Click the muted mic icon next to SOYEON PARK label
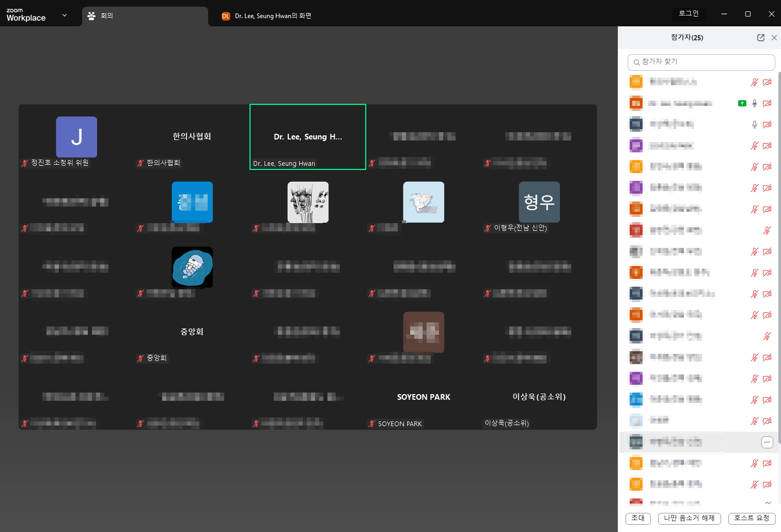Image resolution: width=781 pixels, height=532 pixels. pyautogui.click(x=372, y=424)
